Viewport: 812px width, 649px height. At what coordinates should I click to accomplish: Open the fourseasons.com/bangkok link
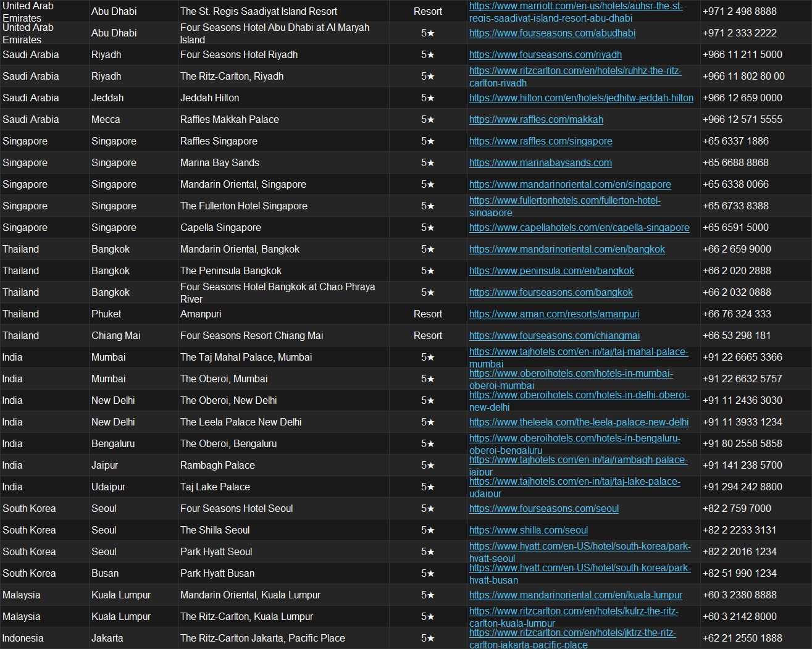tap(551, 293)
